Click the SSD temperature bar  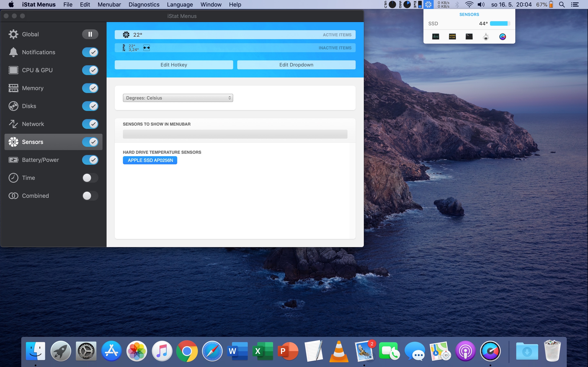[500, 23]
